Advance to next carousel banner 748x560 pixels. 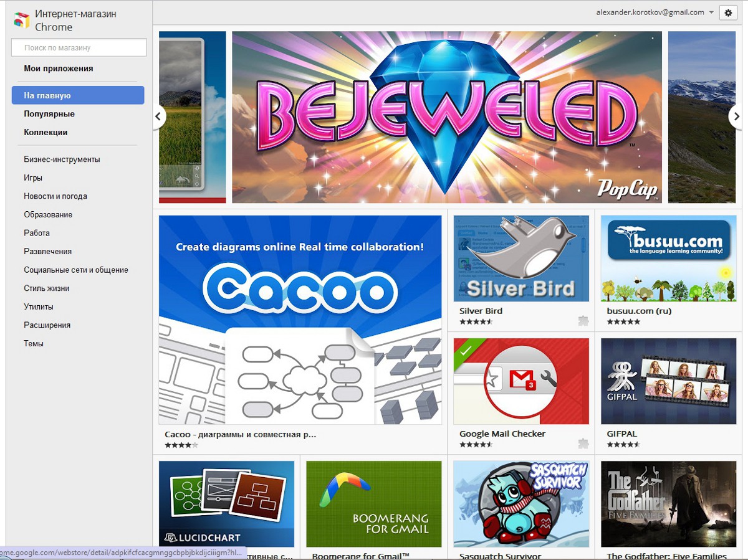point(737,116)
